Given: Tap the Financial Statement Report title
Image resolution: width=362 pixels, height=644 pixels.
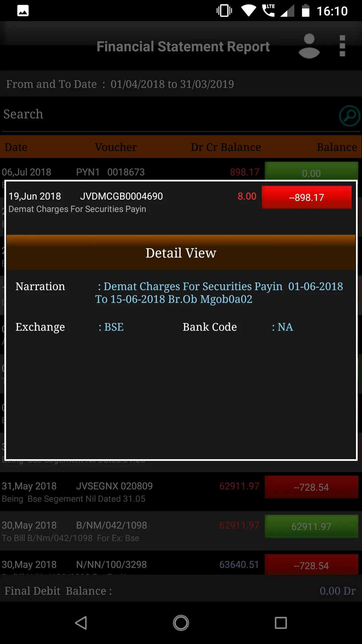Looking at the screenshot, I should point(183,47).
